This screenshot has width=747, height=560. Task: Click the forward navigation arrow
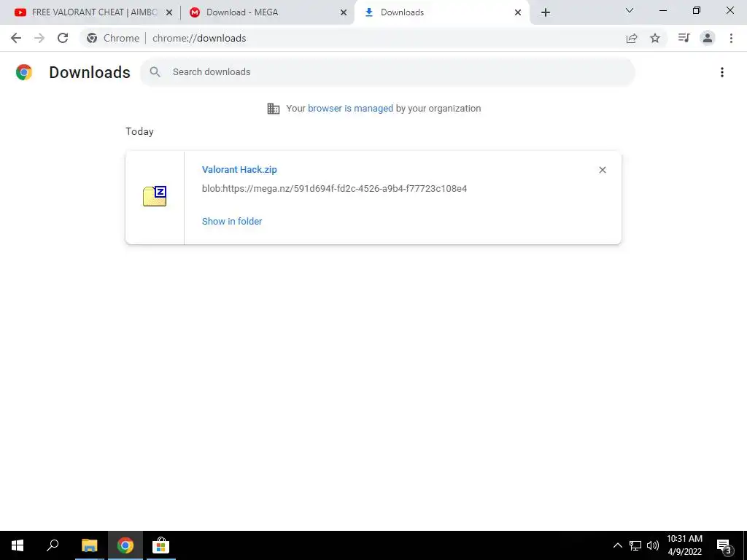point(39,38)
